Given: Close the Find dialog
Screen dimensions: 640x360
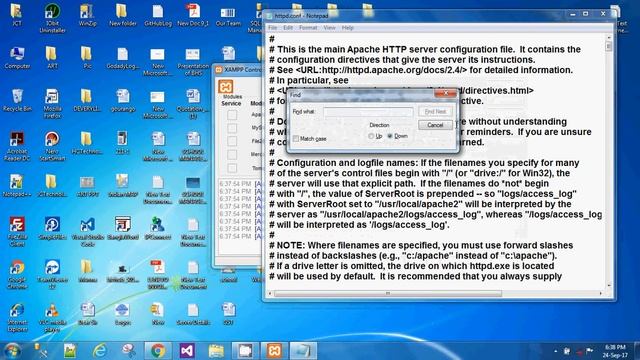Looking at the screenshot, I should coord(446,93).
